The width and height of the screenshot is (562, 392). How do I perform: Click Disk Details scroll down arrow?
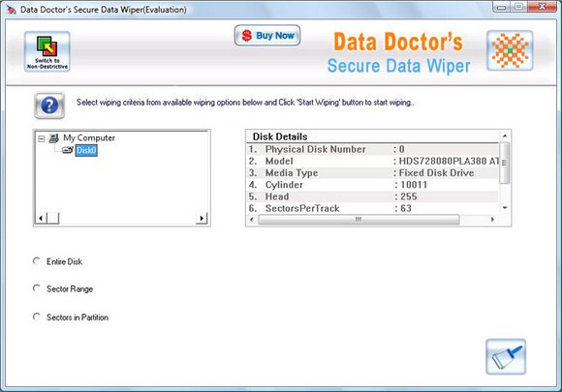(x=505, y=208)
